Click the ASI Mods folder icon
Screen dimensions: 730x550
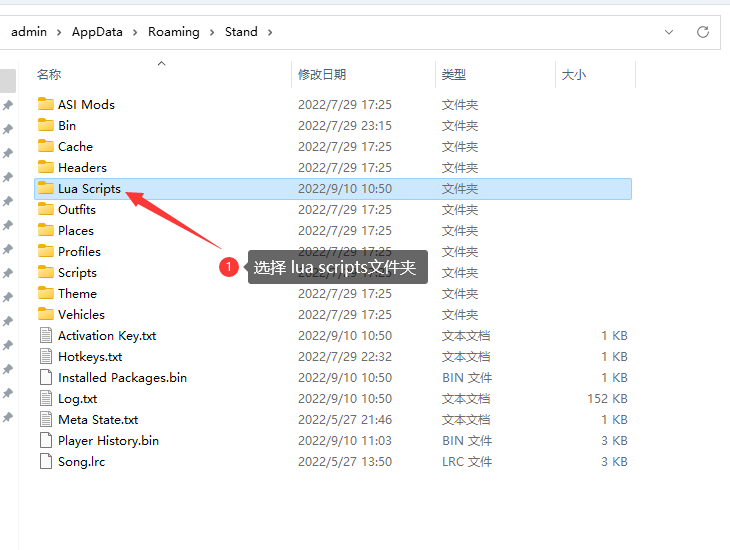[45, 104]
